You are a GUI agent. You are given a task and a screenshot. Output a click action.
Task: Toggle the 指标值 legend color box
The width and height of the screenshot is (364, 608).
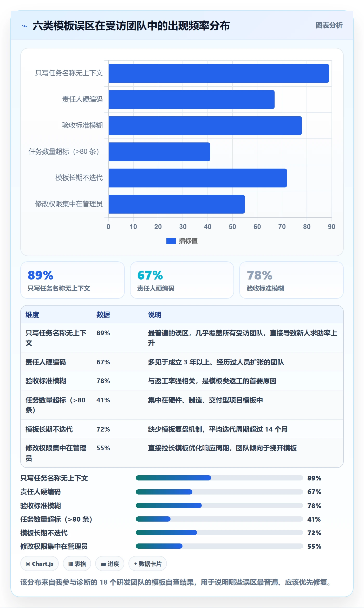point(171,241)
